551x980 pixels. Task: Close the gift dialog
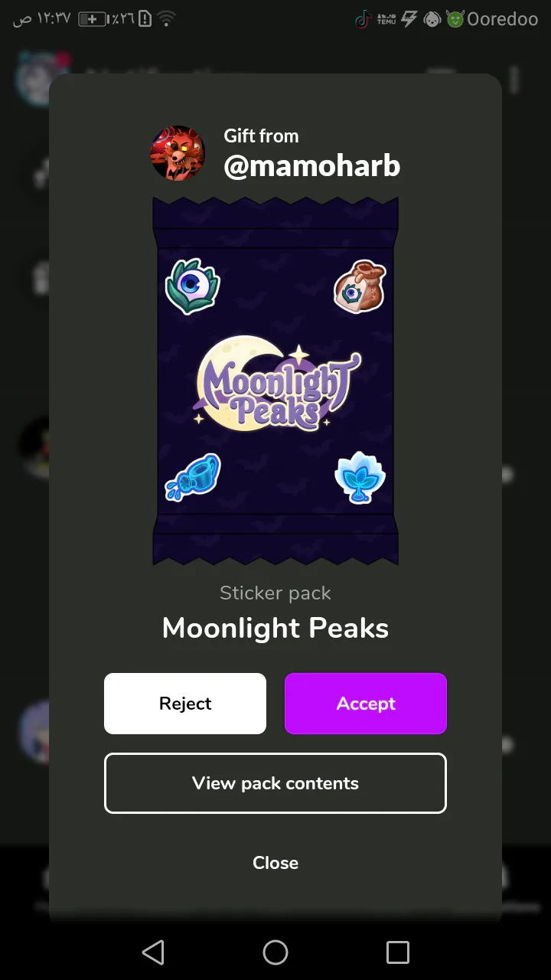275,863
